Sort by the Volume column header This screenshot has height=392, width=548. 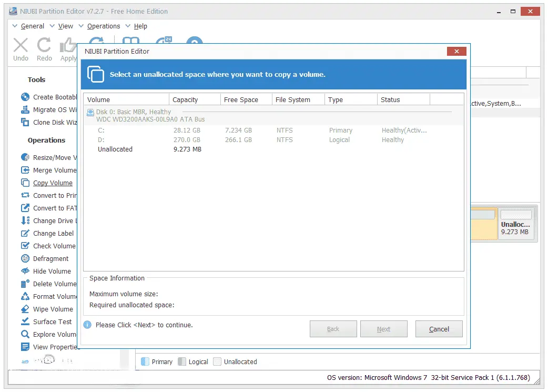point(127,99)
